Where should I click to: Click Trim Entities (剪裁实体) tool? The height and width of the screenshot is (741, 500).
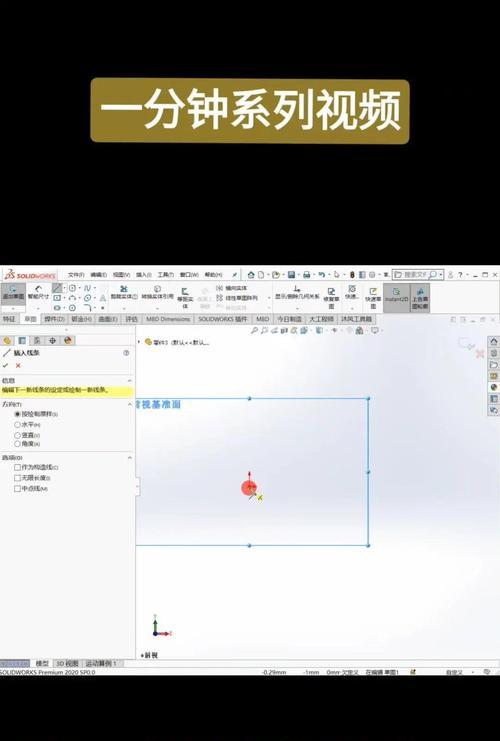tap(124, 292)
